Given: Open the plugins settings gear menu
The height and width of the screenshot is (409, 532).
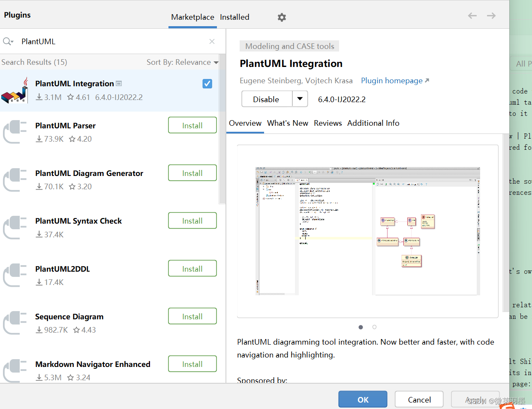Looking at the screenshot, I should pos(282,17).
